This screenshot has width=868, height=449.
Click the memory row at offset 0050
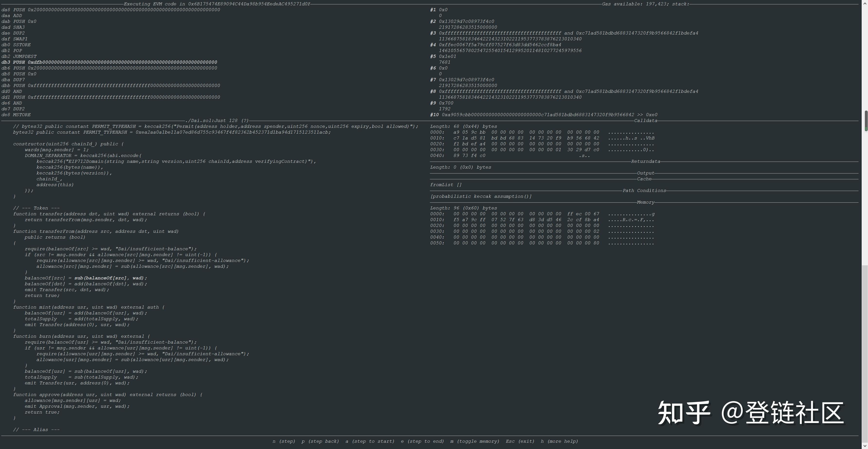click(x=542, y=243)
